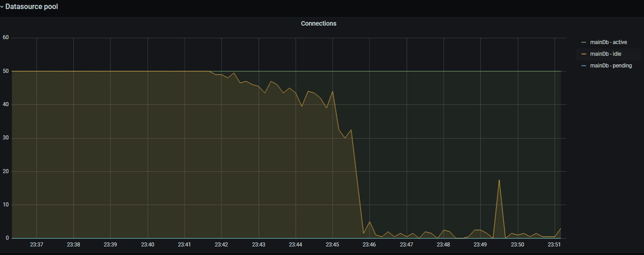Click the 23:48 x-axis time label
The height and width of the screenshot is (255, 644).
click(x=444, y=245)
